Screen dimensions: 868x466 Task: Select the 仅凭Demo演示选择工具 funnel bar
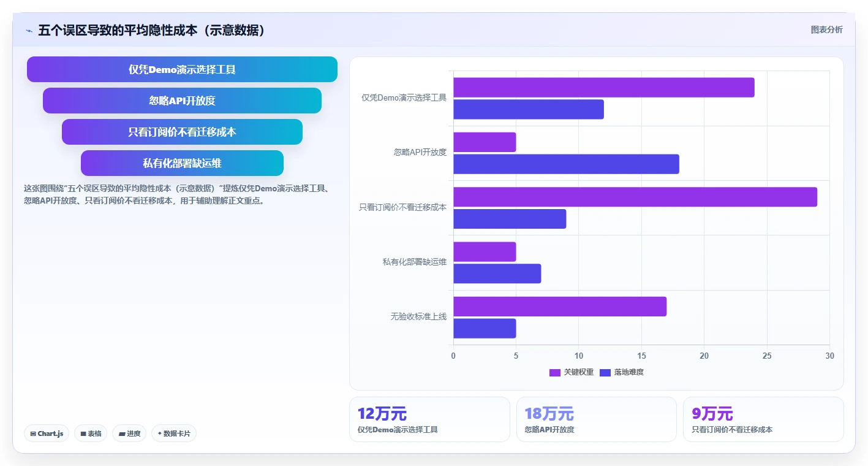[x=182, y=69]
